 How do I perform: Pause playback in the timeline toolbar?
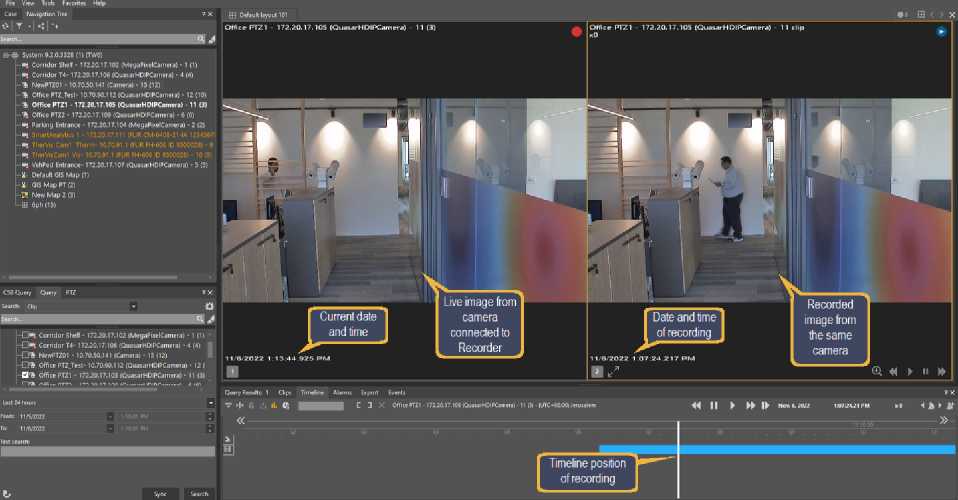pyautogui.click(x=714, y=406)
